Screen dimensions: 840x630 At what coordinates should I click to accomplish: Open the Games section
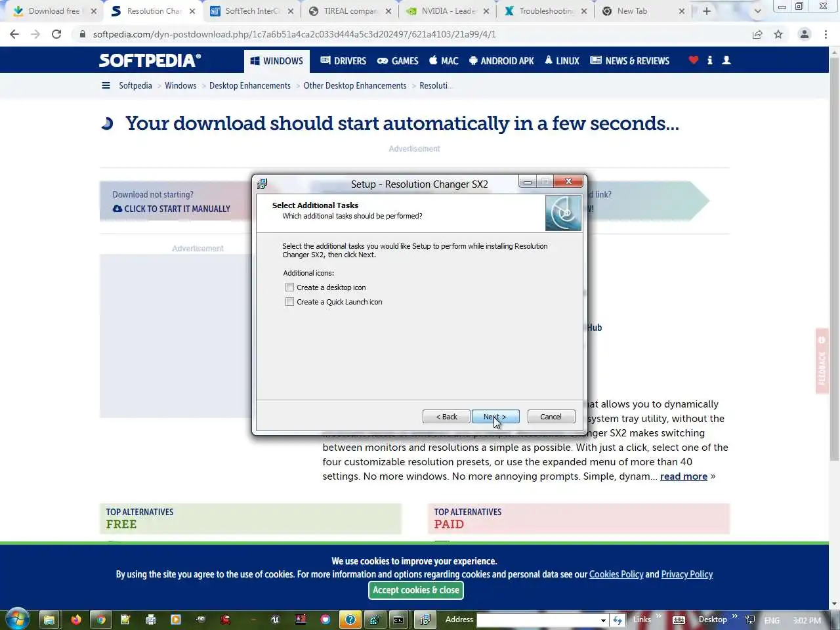398,61
